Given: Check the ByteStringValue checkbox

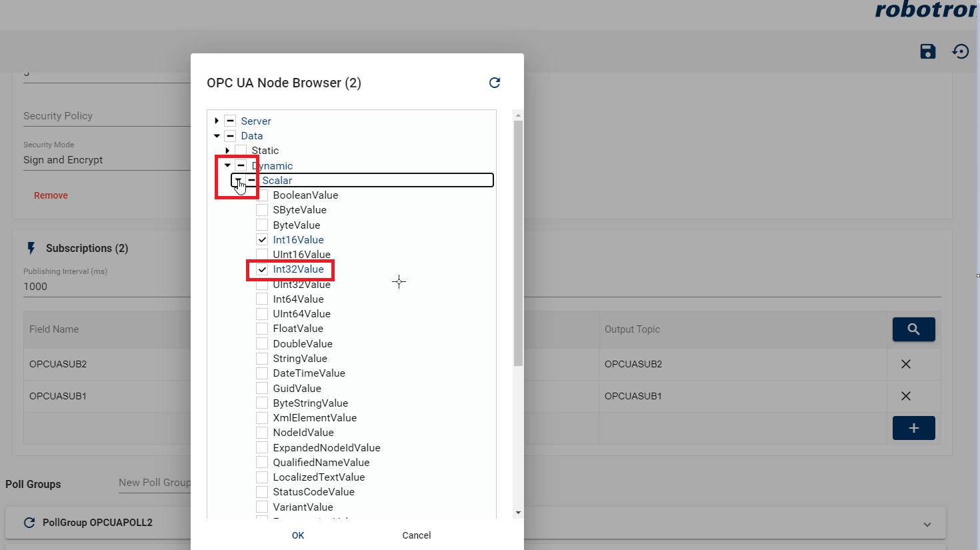Looking at the screenshot, I should coord(262,403).
